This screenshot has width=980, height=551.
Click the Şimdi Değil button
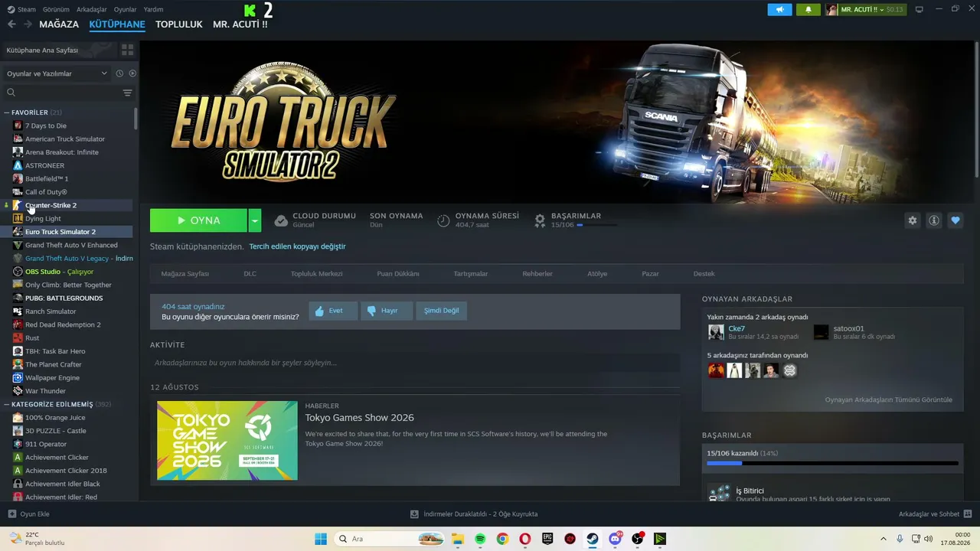[442, 311]
